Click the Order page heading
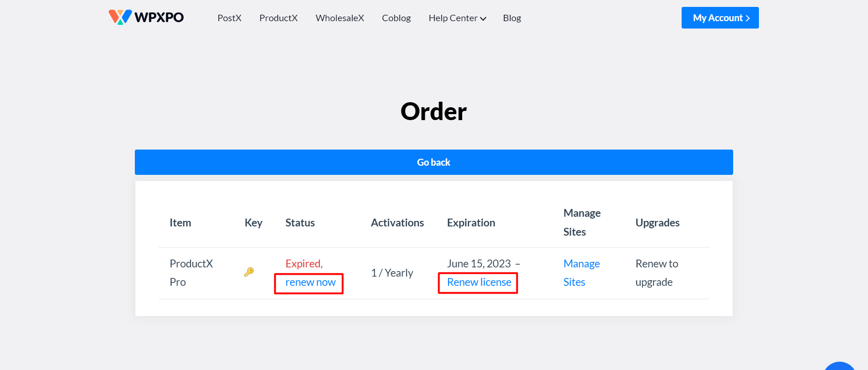The width and height of the screenshot is (868, 370). 434,111
